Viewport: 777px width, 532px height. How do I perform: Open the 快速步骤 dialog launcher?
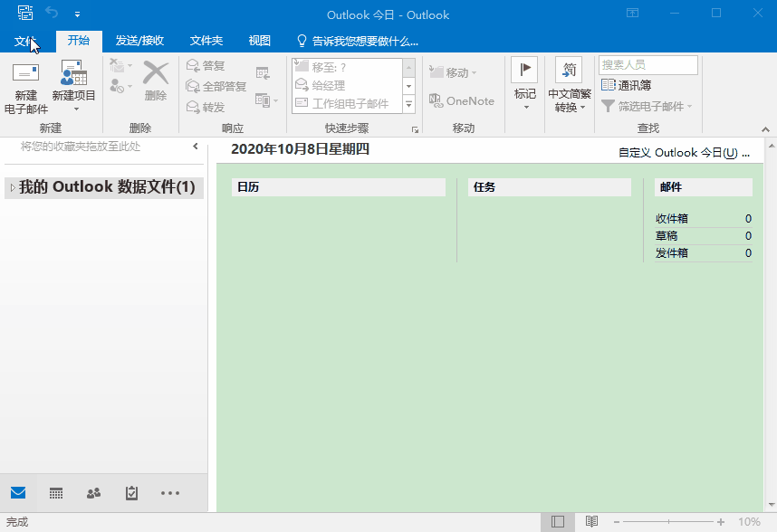(416, 129)
